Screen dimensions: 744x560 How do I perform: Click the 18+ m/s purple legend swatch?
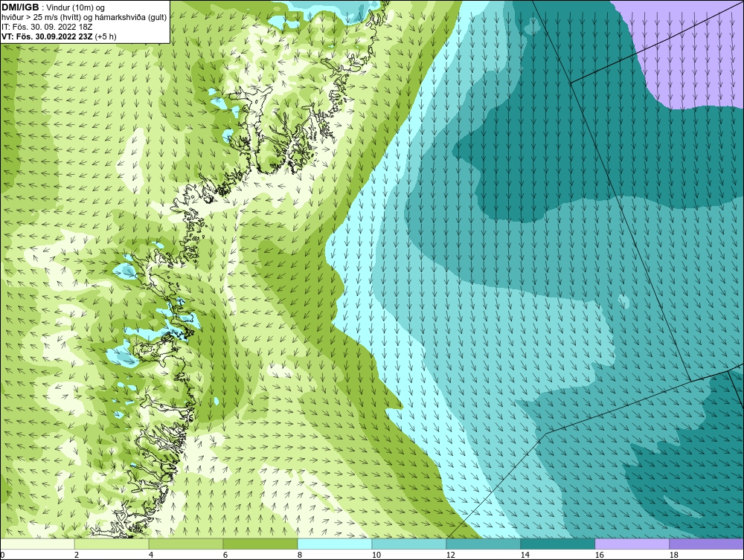(706, 544)
